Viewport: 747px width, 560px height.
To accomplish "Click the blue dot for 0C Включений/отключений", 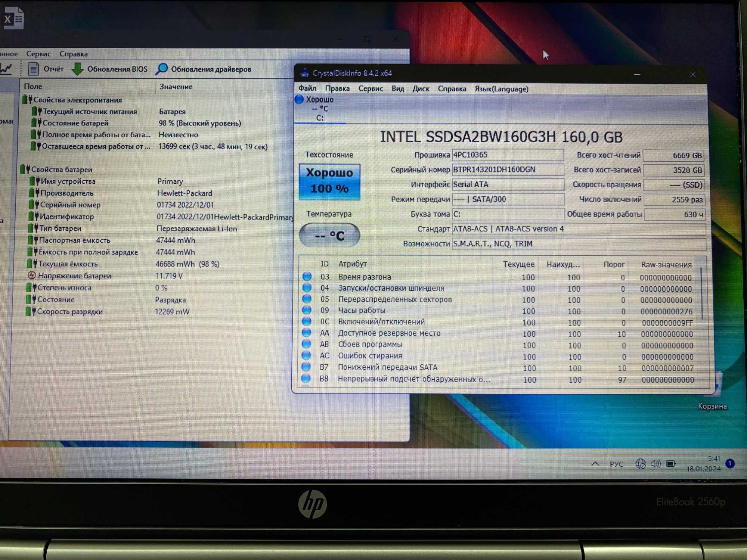I will [x=307, y=321].
